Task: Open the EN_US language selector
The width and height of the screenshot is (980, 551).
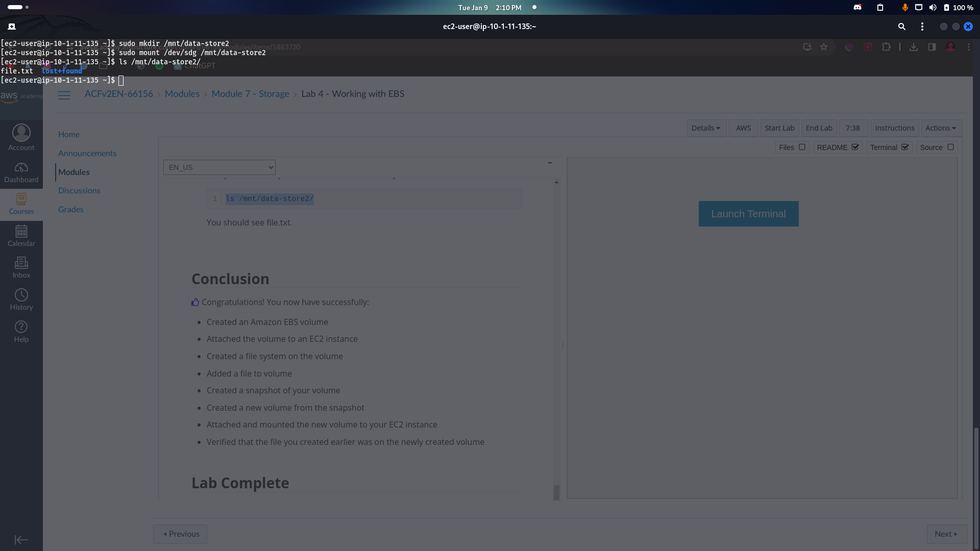Action: coord(219,167)
